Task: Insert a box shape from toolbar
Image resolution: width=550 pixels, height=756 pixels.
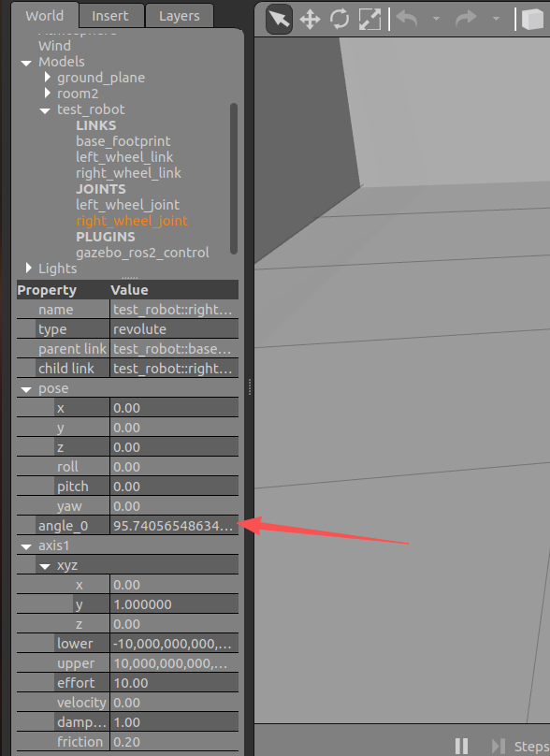Action: click(x=532, y=20)
